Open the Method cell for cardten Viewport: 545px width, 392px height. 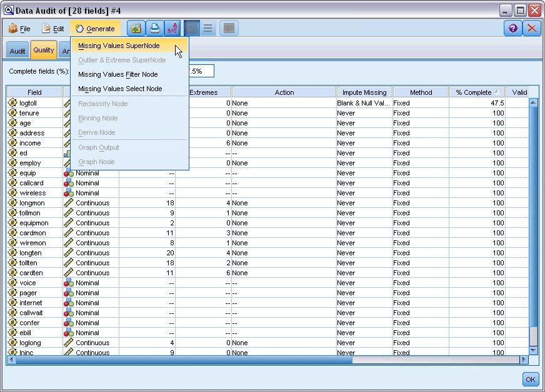[x=421, y=273]
